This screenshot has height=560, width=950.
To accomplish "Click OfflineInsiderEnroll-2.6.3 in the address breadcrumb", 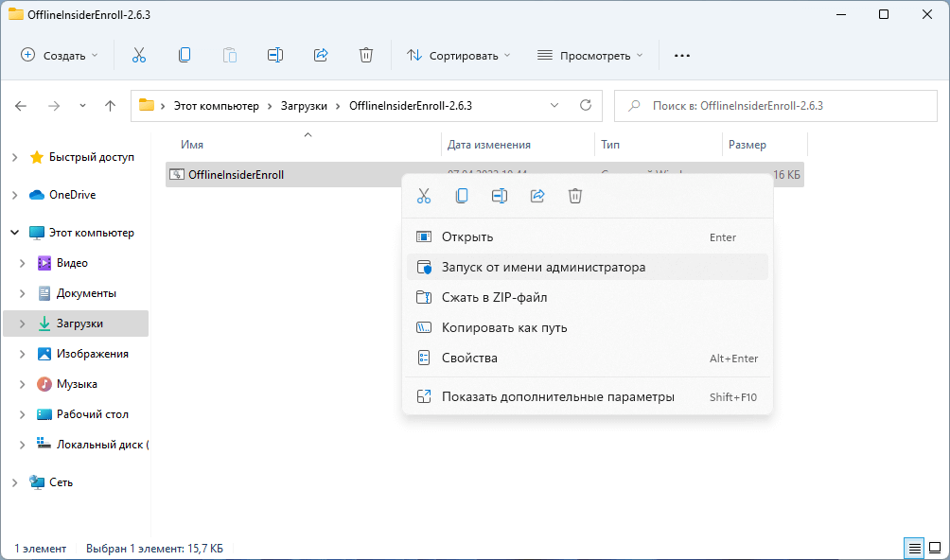I will (410, 105).
